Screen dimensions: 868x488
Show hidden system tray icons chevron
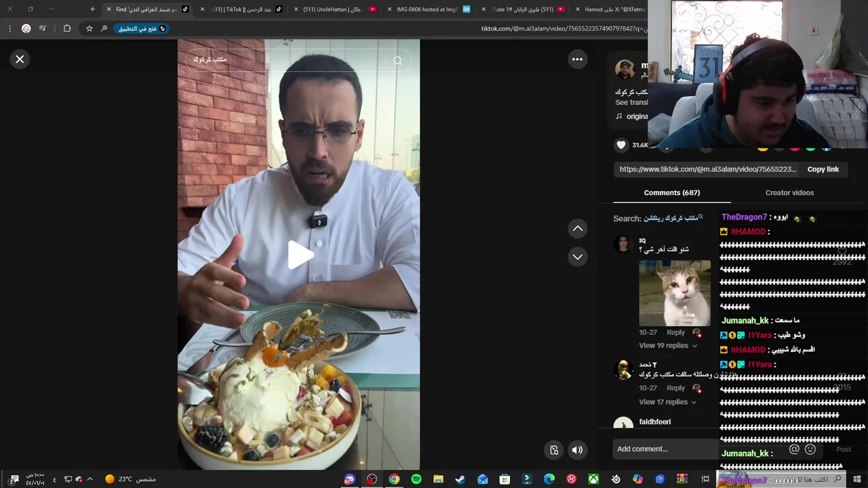[x=90, y=479]
